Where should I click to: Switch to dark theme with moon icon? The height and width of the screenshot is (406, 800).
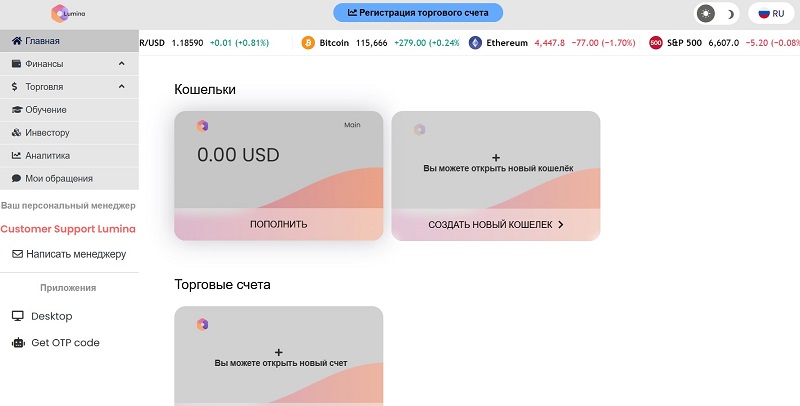tap(730, 14)
